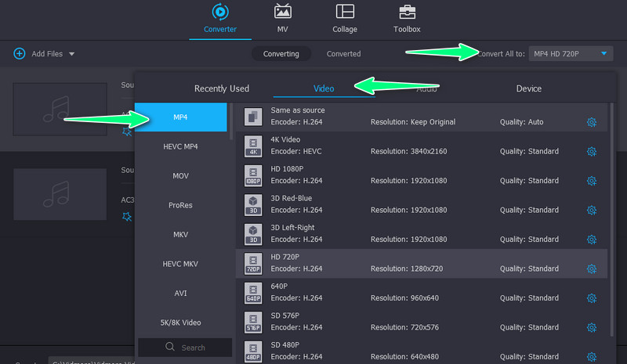Screen dimensions: 627x364
Task: Click the 3D Red-Blue format icon
Action: (x=252, y=204)
